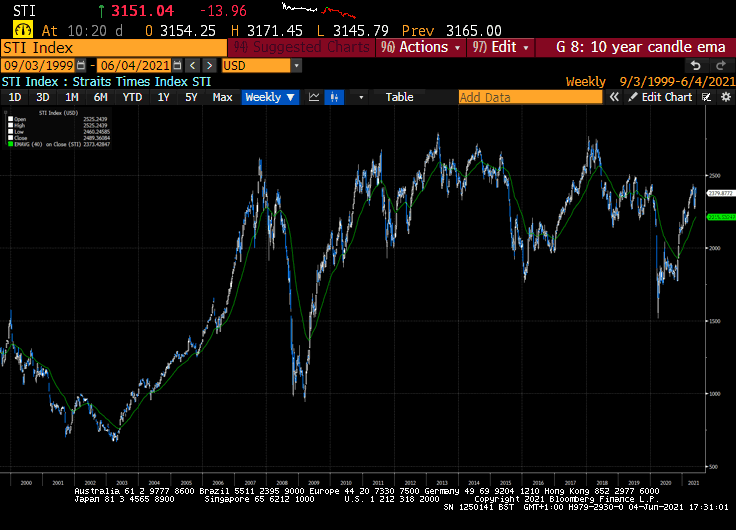
Task: Click the green EMA value label on axis
Action: coord(721,217)
